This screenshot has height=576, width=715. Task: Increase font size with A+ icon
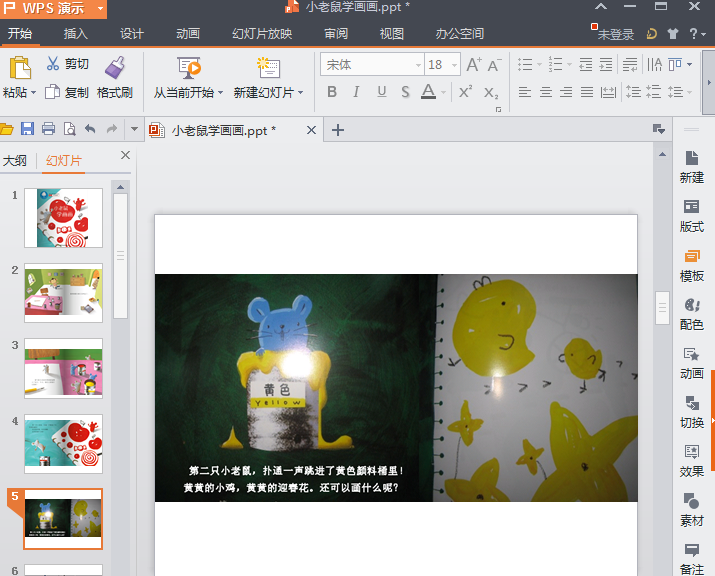point(474,65)
